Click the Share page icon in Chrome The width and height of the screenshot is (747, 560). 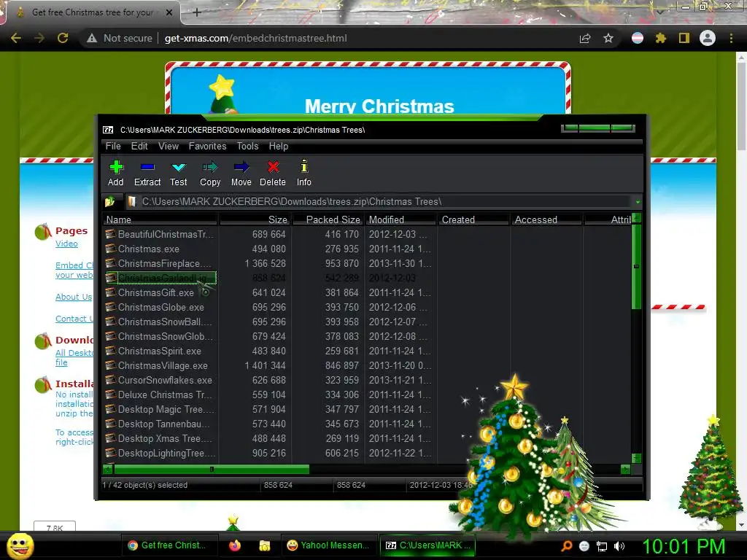pos(585,38)
